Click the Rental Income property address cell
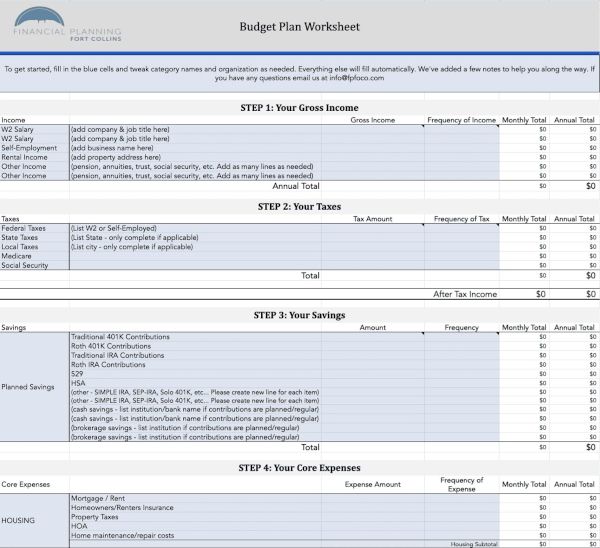 click(x=196, y=157)
